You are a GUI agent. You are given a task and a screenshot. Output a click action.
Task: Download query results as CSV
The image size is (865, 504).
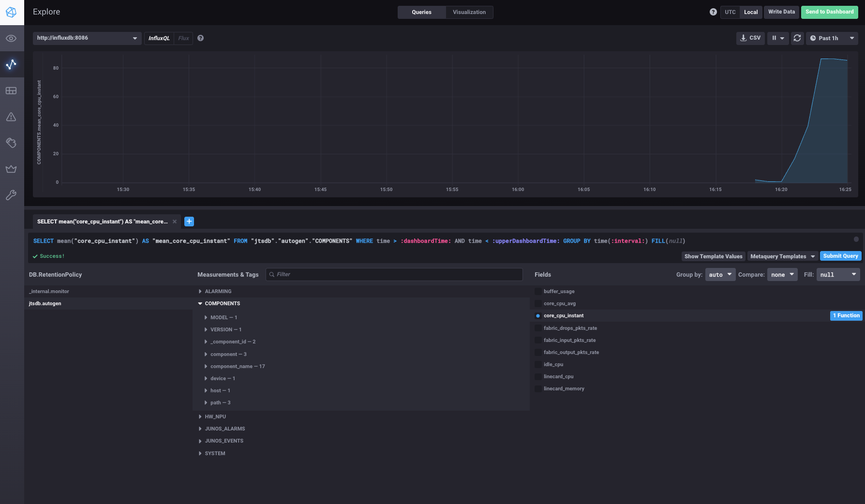click(750, 38)
